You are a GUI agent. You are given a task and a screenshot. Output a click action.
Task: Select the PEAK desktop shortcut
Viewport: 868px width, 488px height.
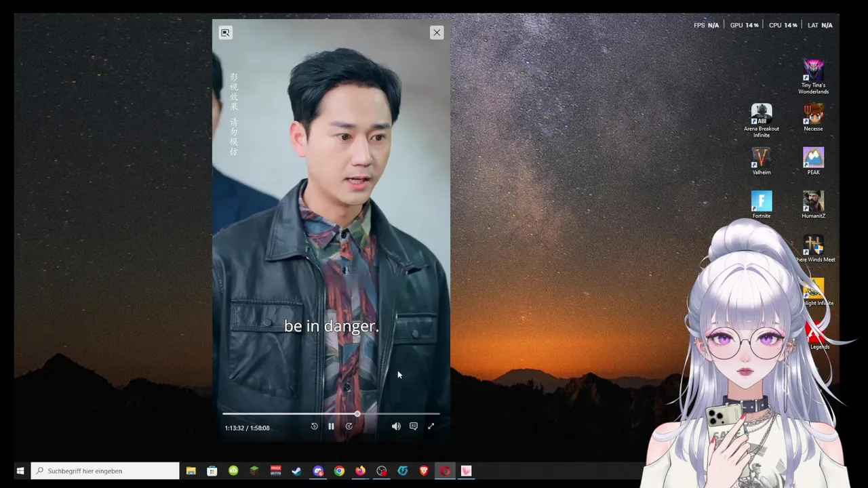(813, 161)
